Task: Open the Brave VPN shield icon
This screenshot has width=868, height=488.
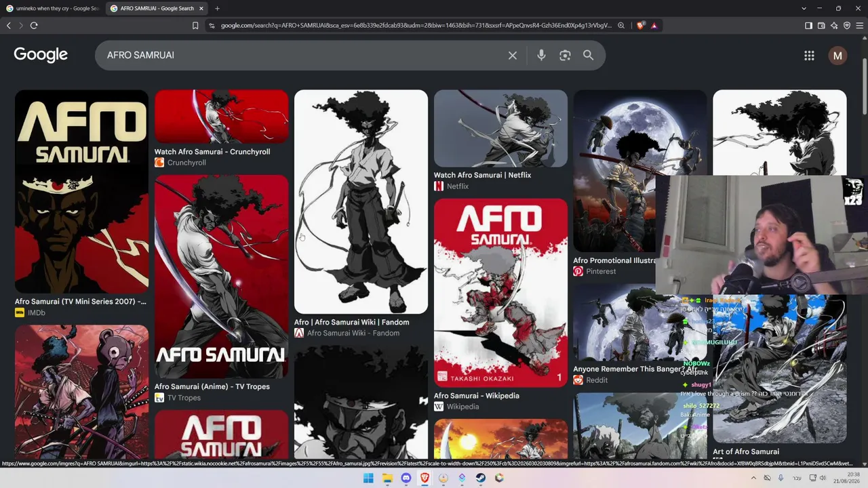Action: coord(847,26)
